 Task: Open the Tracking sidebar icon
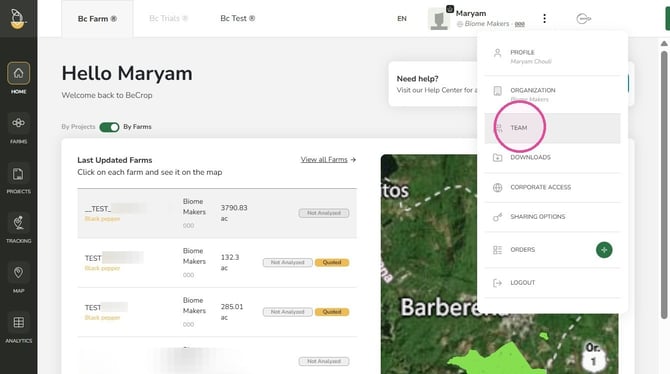(x=18, y=223)
